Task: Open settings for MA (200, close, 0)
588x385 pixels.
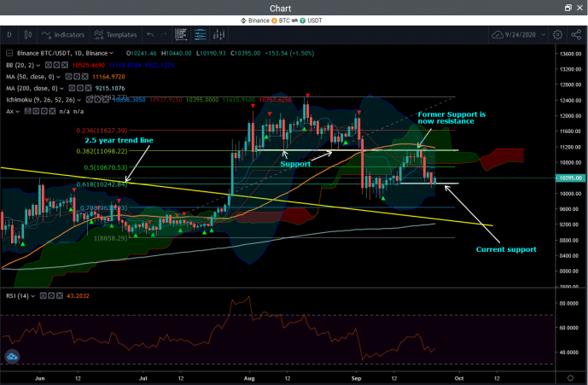Action: [80, 88]
